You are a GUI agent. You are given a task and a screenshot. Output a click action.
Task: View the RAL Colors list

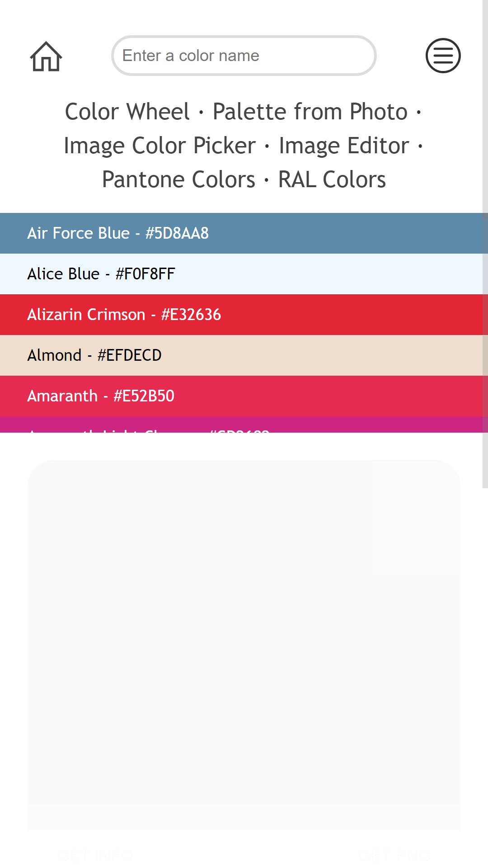(332, 179)
